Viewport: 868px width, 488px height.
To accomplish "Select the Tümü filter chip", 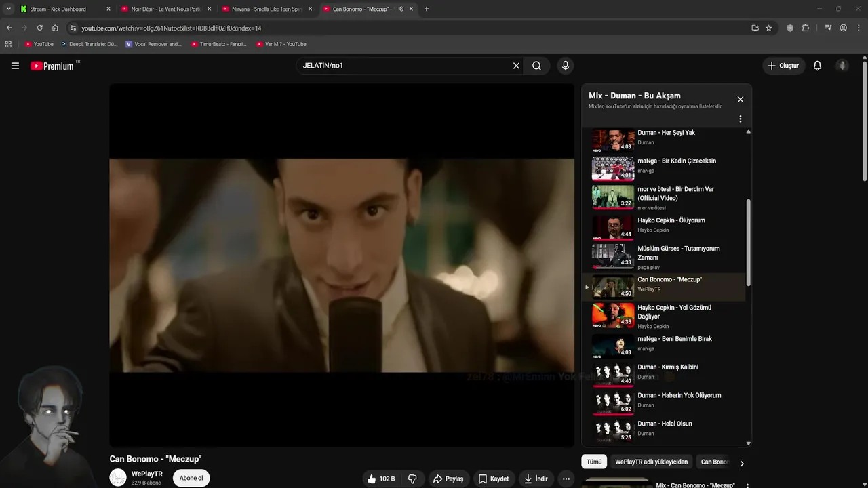I will pyautogui.click(x=594, y=462).
